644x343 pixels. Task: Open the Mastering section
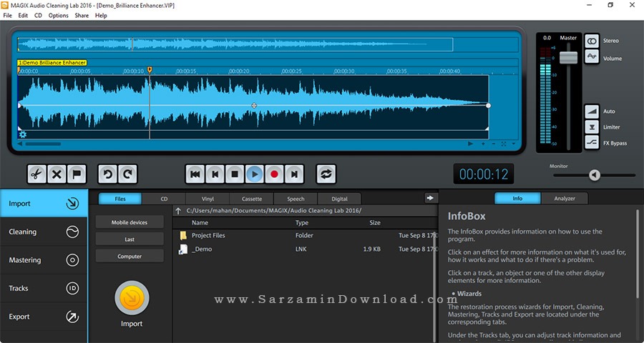pyautogui.click(x=44, y=260)
